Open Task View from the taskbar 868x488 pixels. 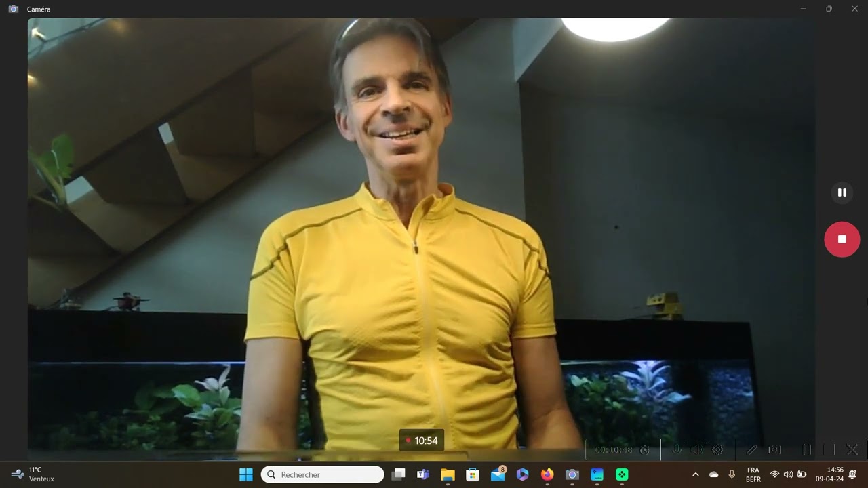pos(398,474)
